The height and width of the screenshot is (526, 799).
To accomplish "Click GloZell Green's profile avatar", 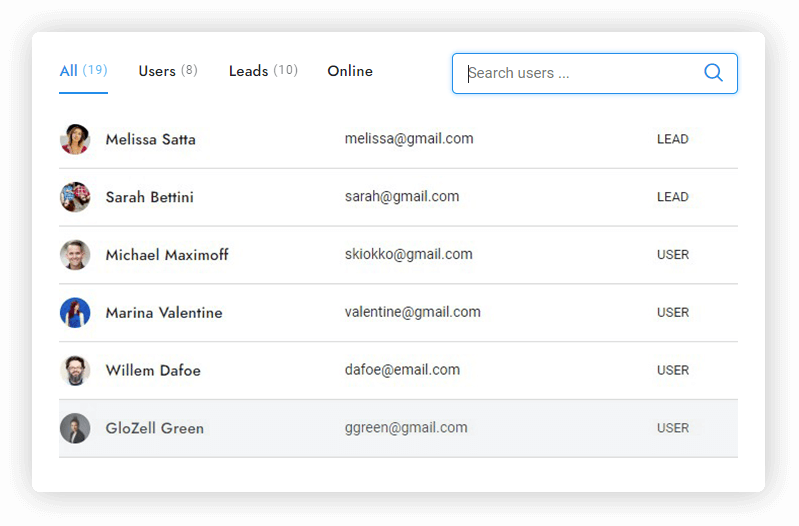I will 75,429.
